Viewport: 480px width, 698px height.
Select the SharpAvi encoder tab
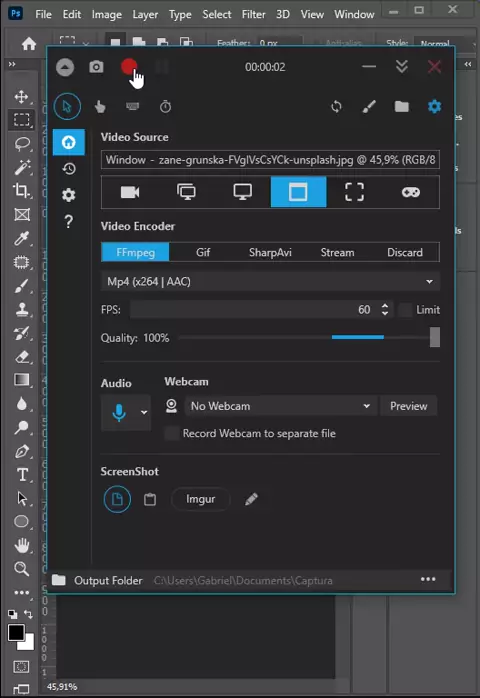coord(270,252)
